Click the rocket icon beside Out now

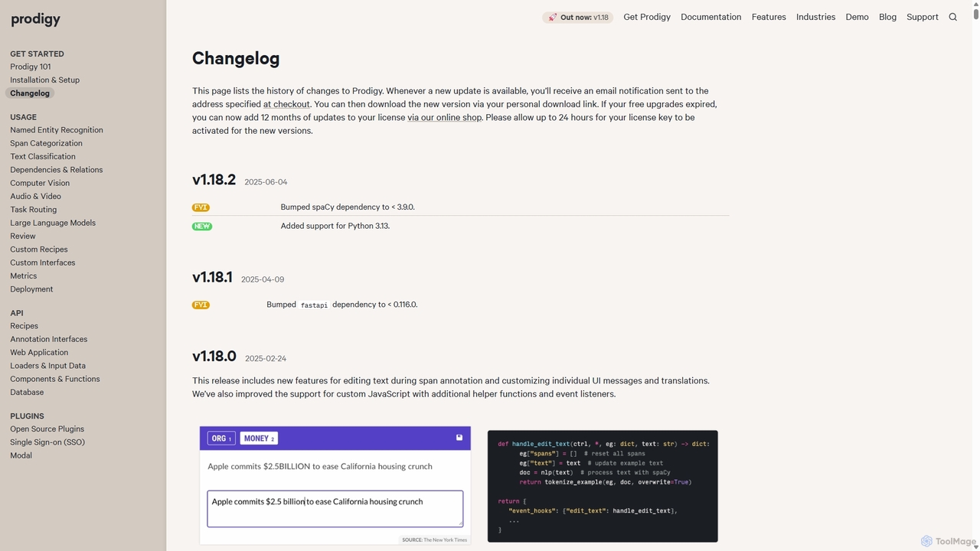[x=553, y=17]
